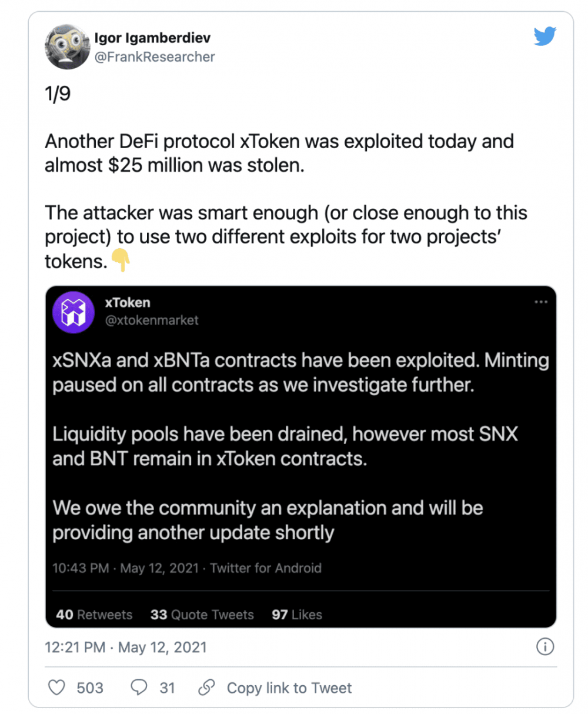Click the 40 Retweets count
Viewport: 588px width, 714px height.
click(95, 615)
